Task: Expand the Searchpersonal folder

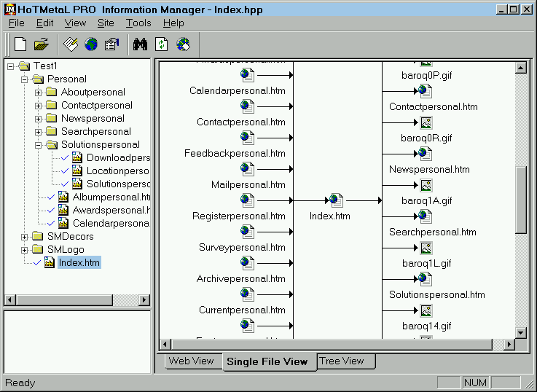Action: coord(38,132)
